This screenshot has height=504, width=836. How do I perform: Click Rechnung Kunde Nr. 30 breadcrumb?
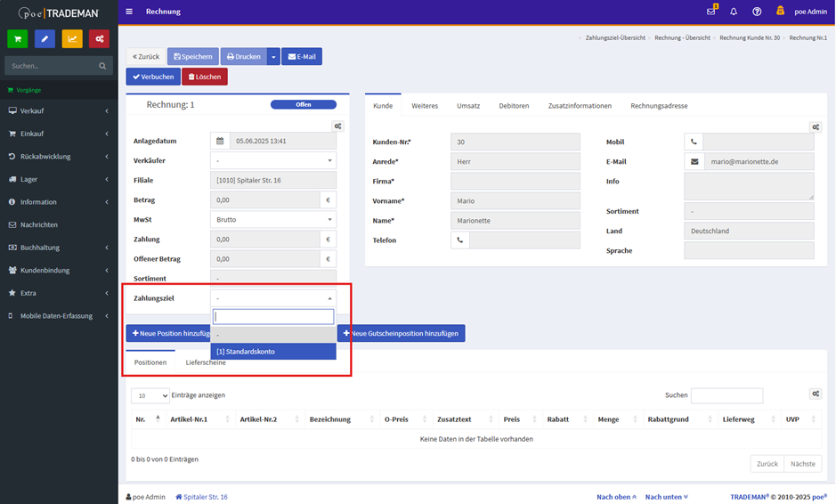click(x=750, y=38)
